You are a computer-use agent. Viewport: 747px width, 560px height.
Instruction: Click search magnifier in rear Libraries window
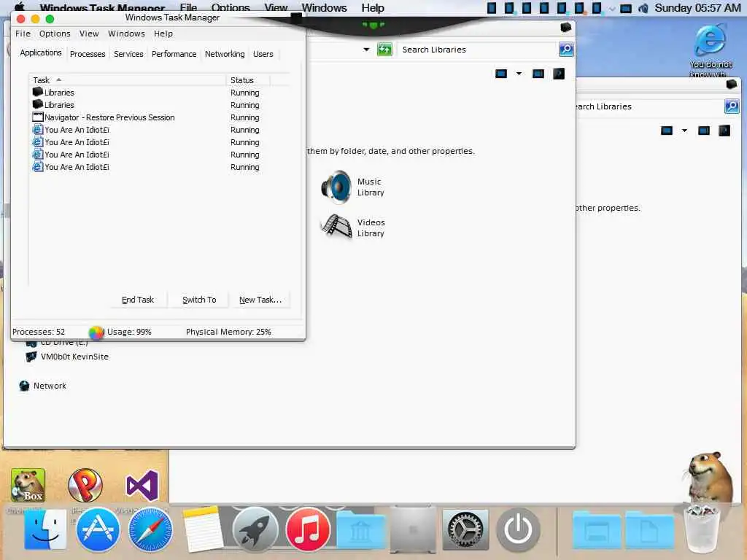732,106
